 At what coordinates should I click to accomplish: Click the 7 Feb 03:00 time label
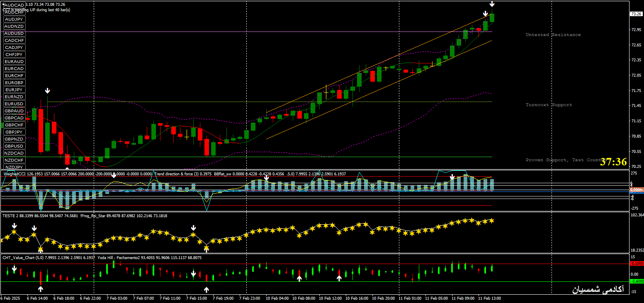117,298
